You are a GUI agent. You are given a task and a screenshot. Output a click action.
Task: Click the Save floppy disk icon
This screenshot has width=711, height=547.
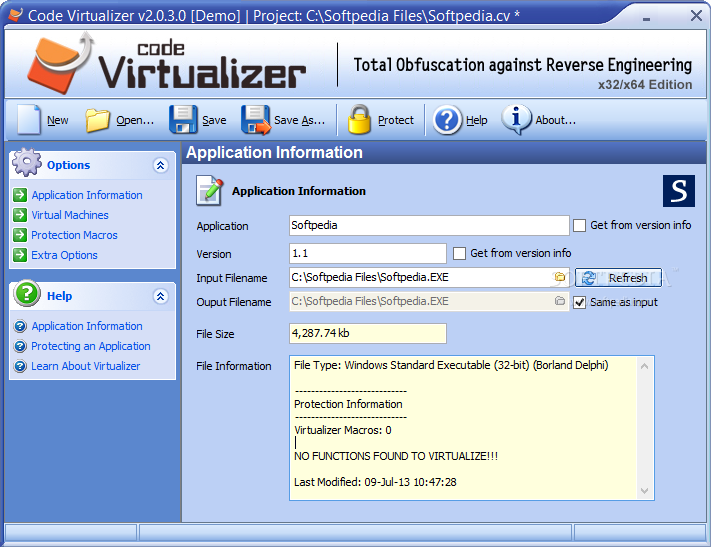click(183, 120)
